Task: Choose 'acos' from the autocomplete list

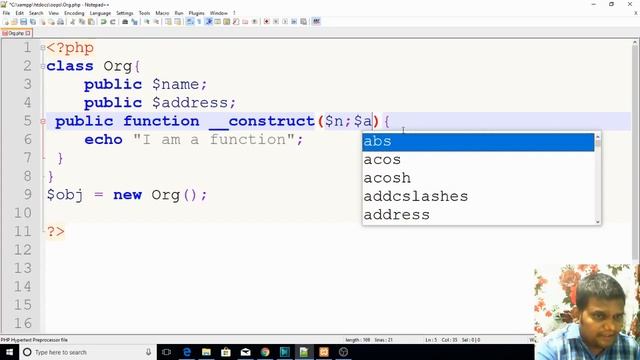Action: (478, 160)
